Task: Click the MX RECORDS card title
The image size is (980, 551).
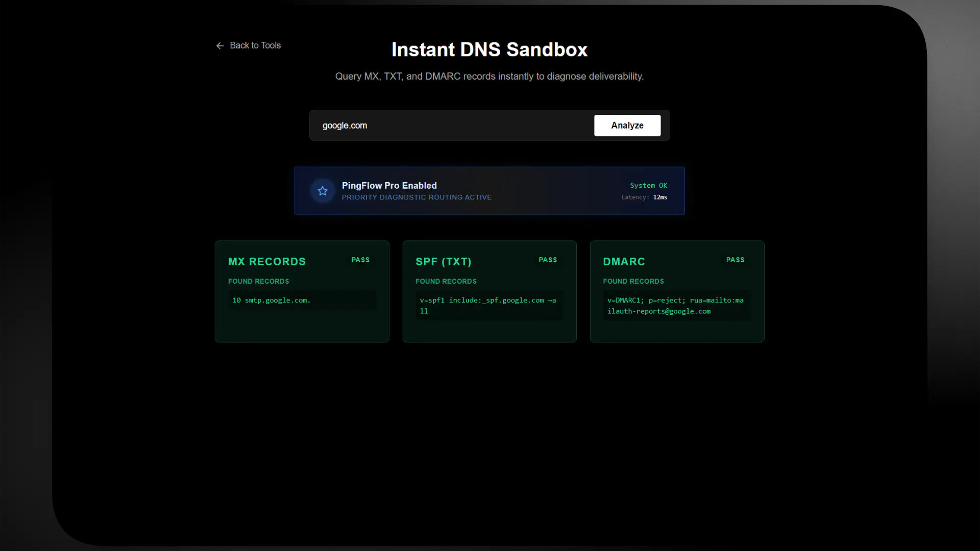Action: pyautogui.click(x=267, y=262)
